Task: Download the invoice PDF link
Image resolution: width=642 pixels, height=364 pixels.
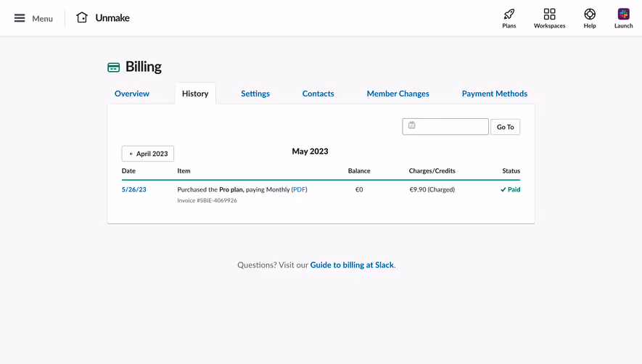Action: 300,189
